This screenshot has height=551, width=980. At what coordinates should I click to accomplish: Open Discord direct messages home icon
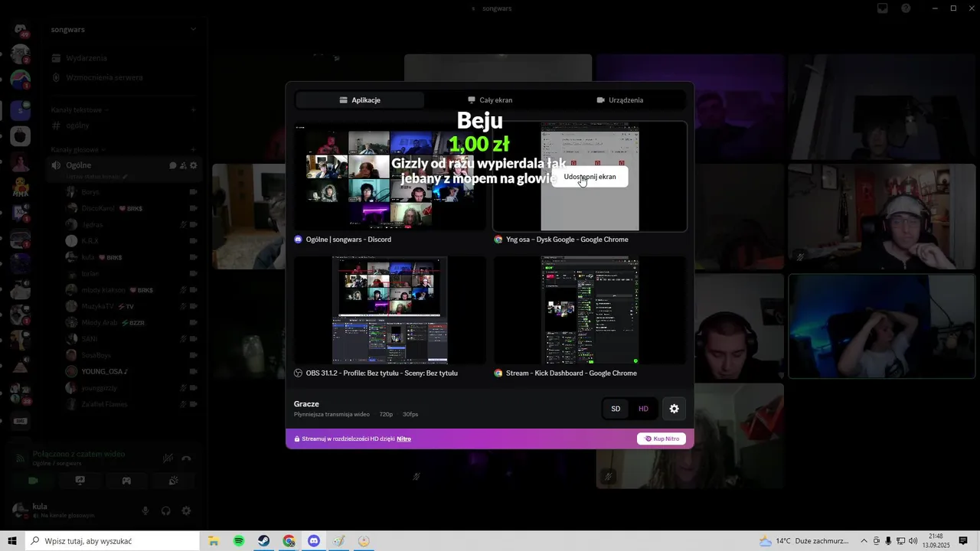click(x=21, y=30)
